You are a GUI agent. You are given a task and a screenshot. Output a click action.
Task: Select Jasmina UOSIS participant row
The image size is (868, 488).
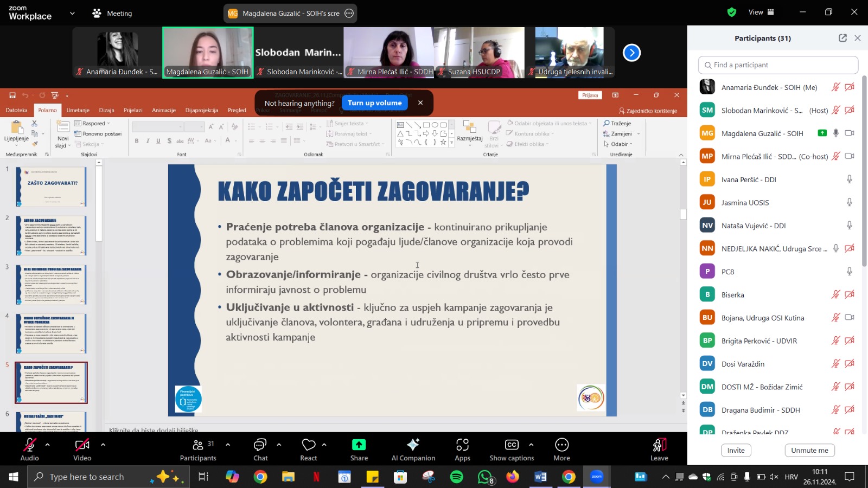778,202
